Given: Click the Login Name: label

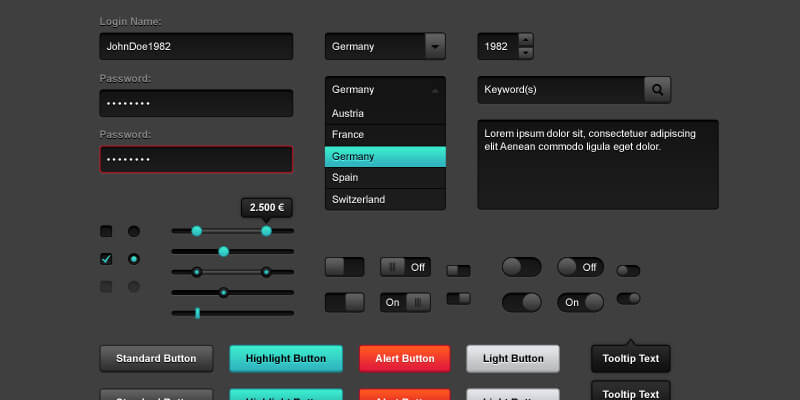Looking at the screenshot, I should [131, 21].
